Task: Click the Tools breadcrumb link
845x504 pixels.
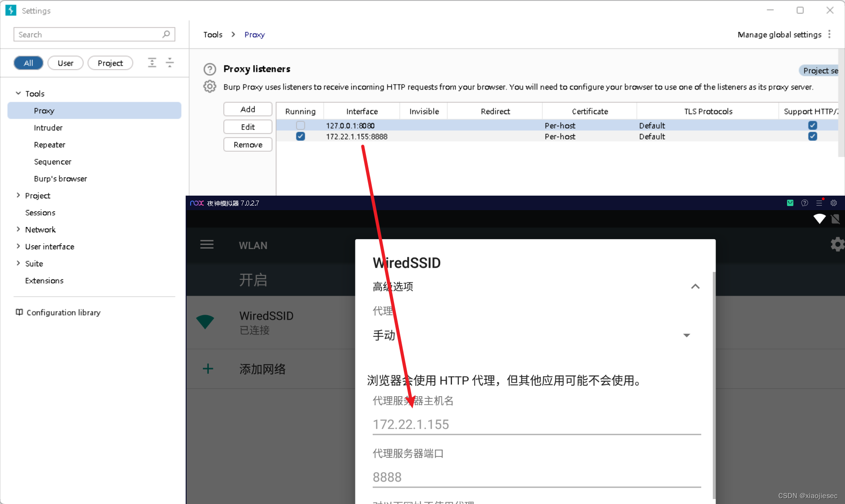Action: [213, 34]
